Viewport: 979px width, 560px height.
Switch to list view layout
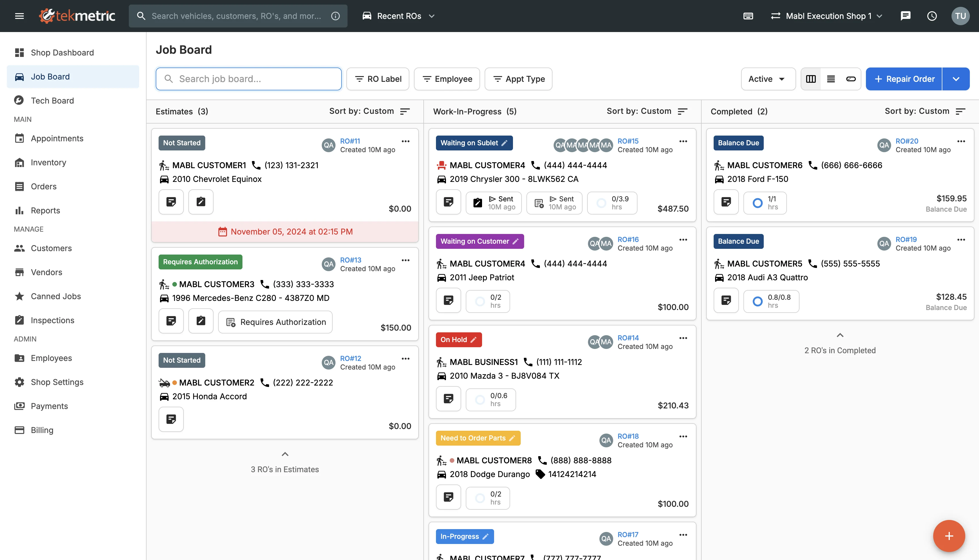tap(831, 79)
